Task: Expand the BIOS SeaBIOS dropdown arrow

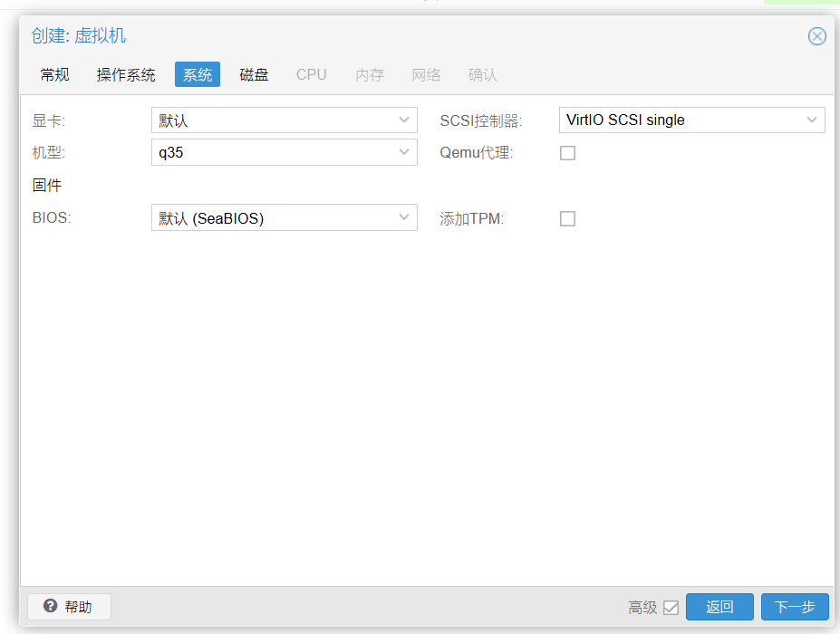Action: click(404, 217)
